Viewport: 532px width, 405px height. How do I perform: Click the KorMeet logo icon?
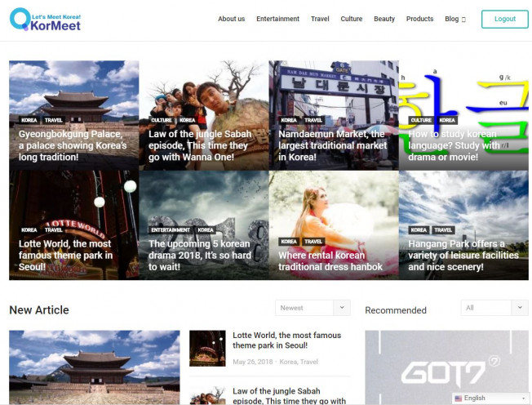coord(20,20)
